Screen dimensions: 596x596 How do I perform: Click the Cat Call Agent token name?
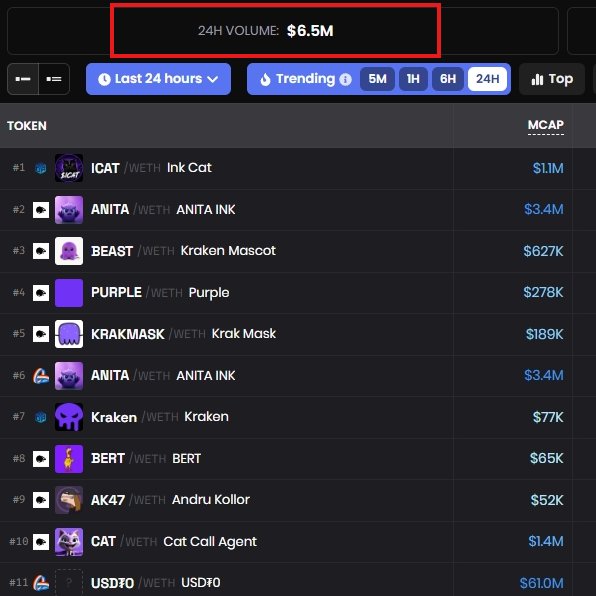coord(210,542)
